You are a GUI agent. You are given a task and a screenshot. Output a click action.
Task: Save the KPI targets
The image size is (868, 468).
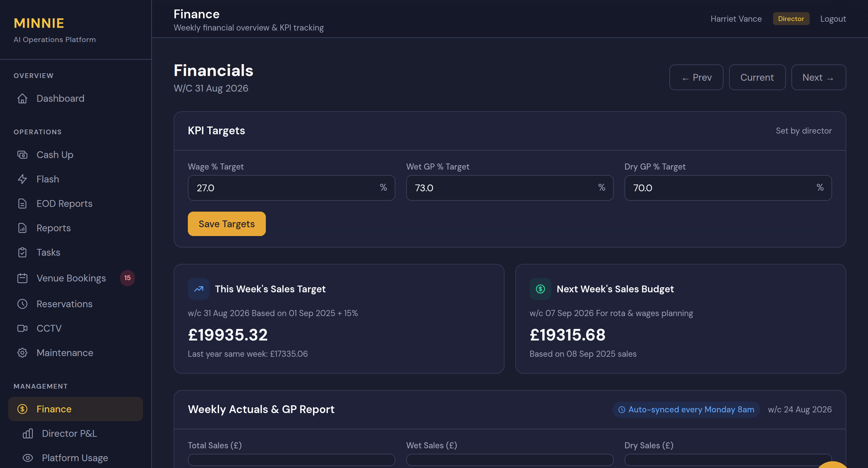pyautogui.click(x=227, y=224)
